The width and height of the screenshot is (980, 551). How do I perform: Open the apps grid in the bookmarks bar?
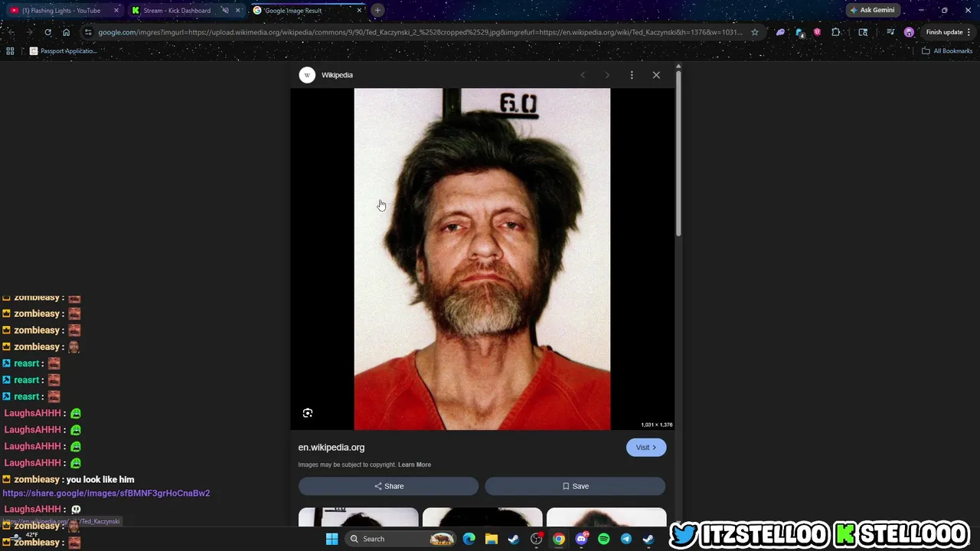pos(10,51)
